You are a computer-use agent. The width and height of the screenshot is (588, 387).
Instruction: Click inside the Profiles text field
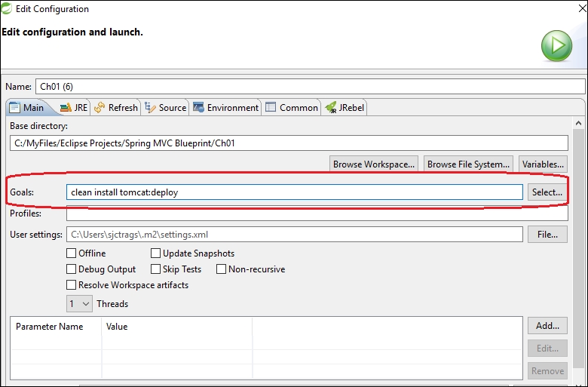(294, 214)
